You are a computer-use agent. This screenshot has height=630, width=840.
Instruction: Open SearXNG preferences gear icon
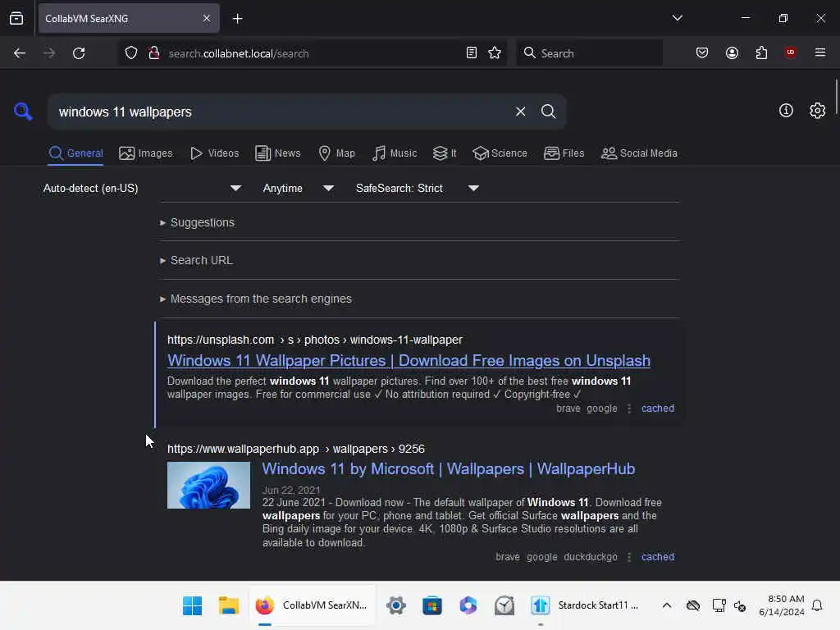tap(818, 111)
